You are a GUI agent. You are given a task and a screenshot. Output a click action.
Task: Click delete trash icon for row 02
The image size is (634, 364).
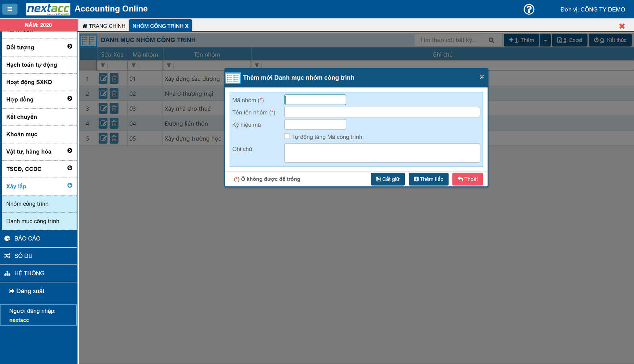point(114,94)
